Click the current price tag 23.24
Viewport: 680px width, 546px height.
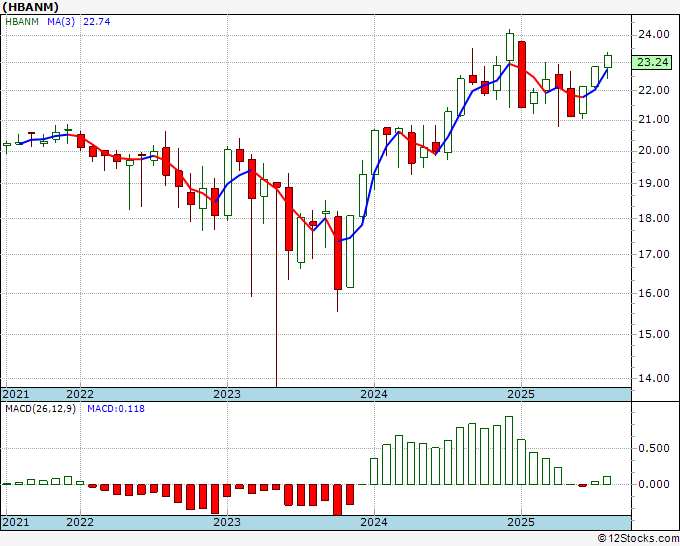click(653, 62)
